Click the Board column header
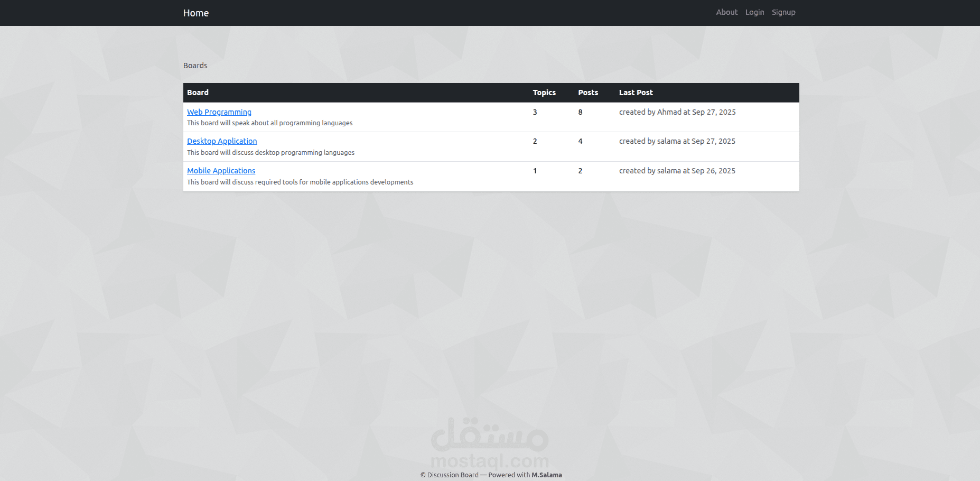The height and width of the screenshot is (481, 980). tap(198, 92)
